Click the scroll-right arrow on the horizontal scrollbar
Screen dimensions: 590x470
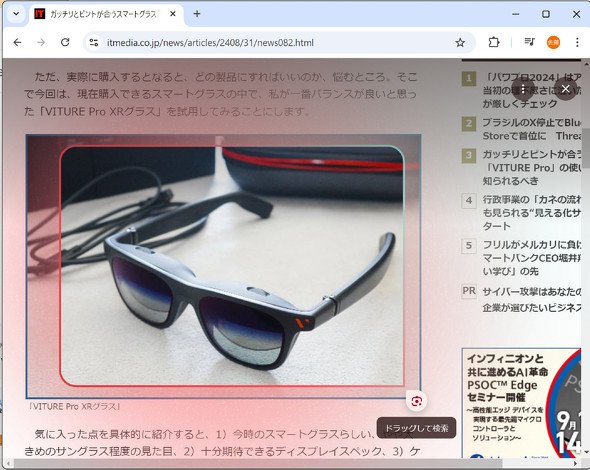(x=576, y=463)
